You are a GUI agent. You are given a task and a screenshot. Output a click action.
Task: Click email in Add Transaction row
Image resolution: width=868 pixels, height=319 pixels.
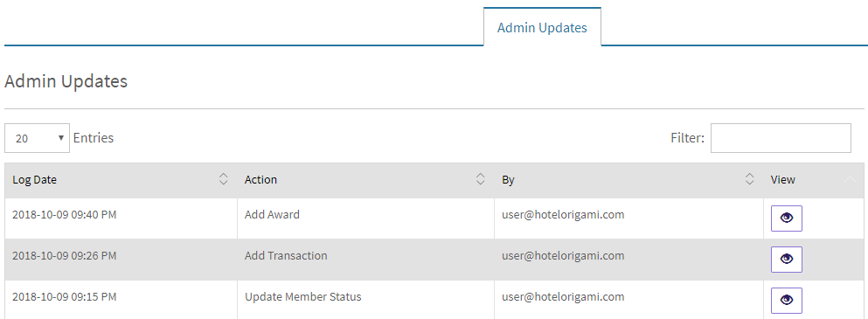click(563, 255)
